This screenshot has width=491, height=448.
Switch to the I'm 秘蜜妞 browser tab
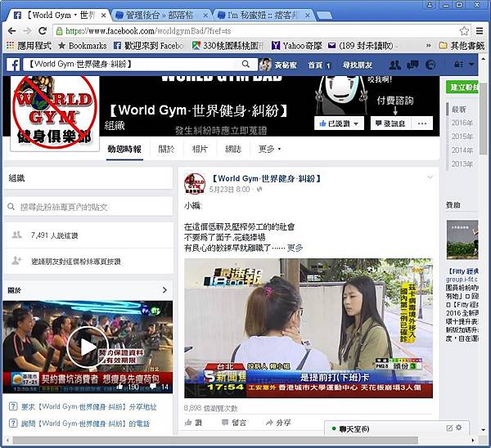[x=264, y=15]
